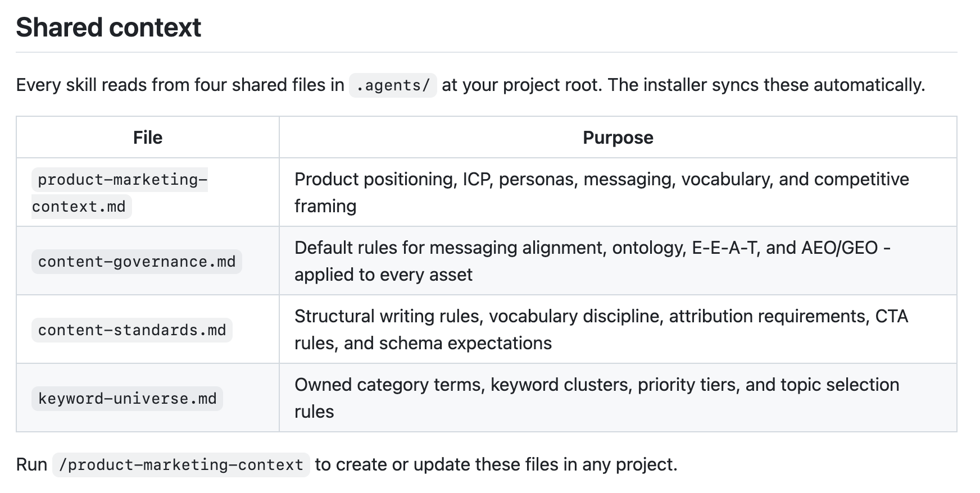Click the keyword-universe.md file name
This screenshot has width=980, height=493.
127,399
